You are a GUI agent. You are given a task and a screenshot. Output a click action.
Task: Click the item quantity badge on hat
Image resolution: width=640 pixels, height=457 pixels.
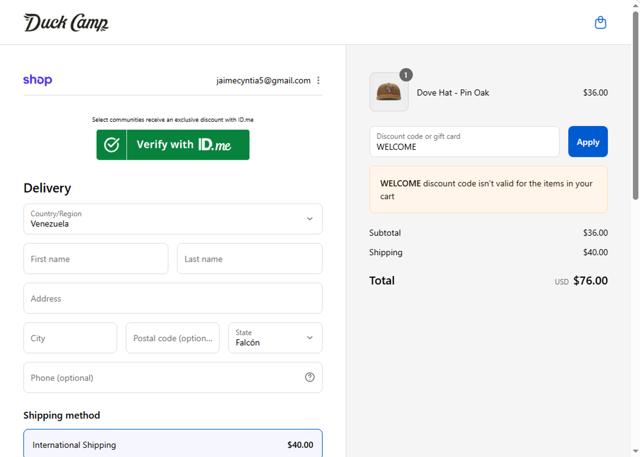pos(406,75)
